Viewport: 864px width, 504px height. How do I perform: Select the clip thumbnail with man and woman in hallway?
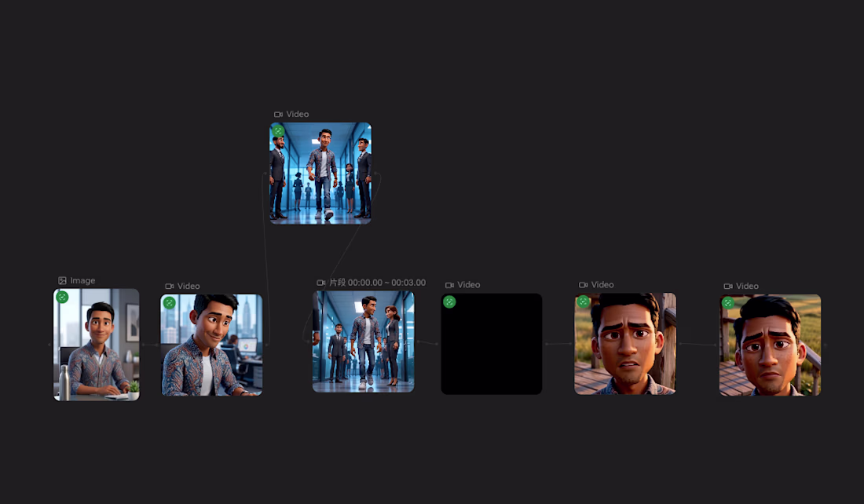pos(363,341)
